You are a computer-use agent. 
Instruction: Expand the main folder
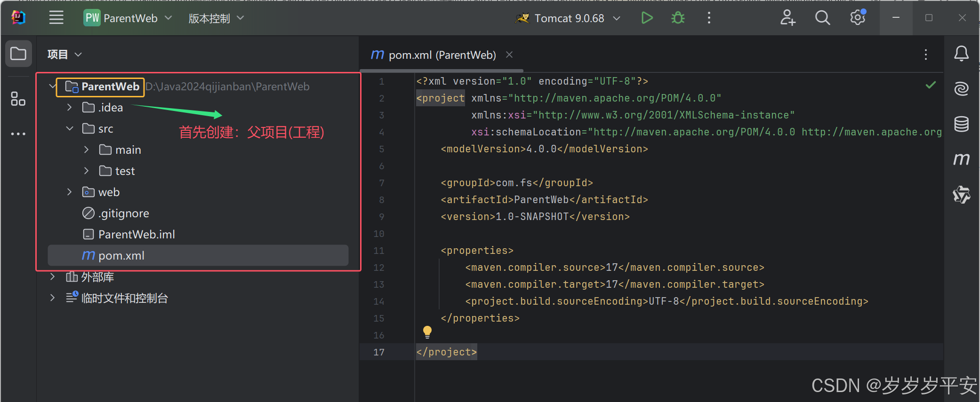tap(86, 150)
